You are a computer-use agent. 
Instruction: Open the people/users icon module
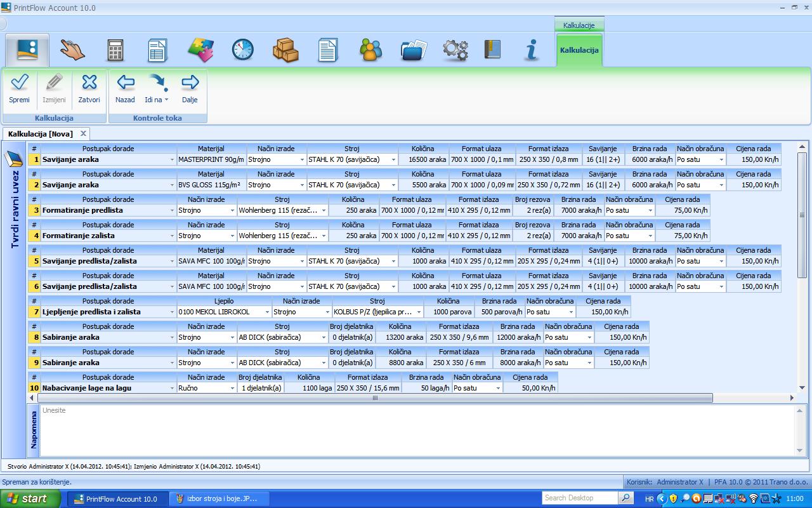(370, 50)
